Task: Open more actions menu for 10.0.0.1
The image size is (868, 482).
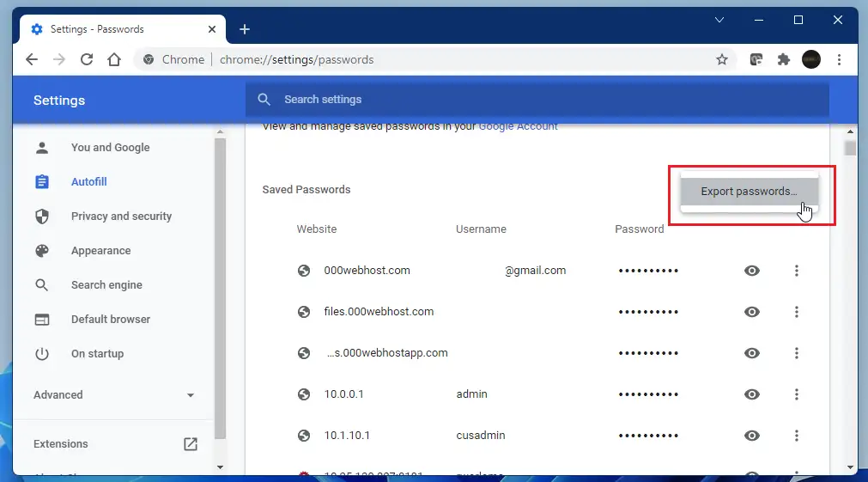Action: [x=797, y=394]
